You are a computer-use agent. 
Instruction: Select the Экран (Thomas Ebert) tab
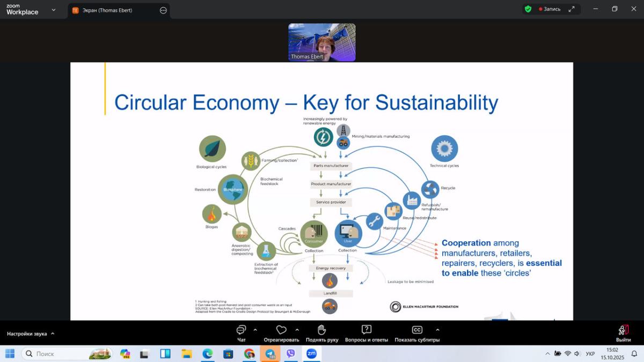point(119,10)
